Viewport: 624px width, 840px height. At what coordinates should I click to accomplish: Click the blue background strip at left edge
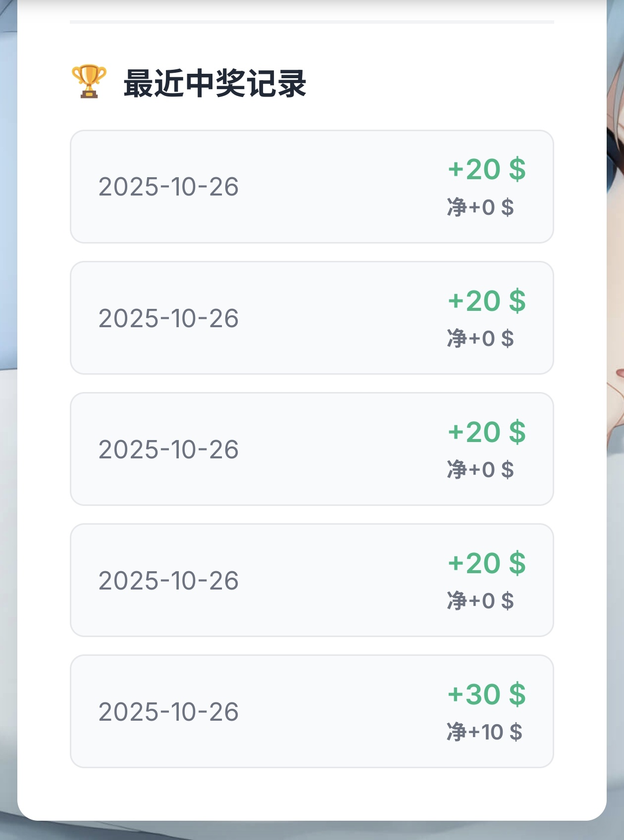8,198
